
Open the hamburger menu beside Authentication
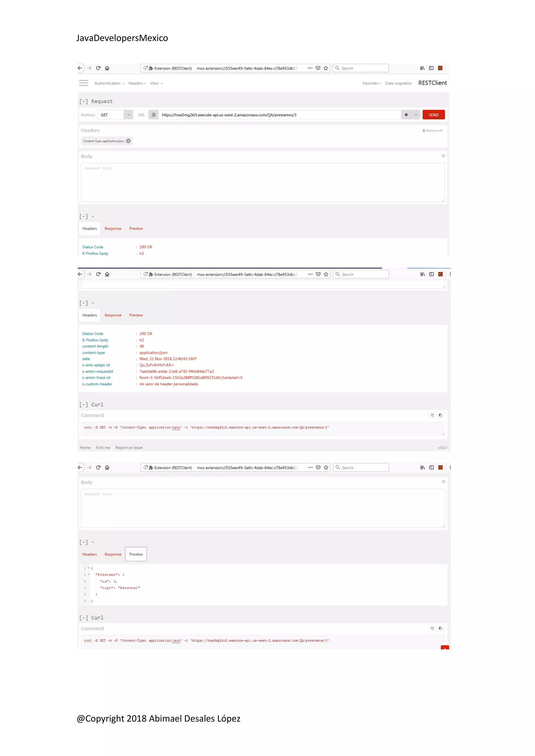point(83,83)
